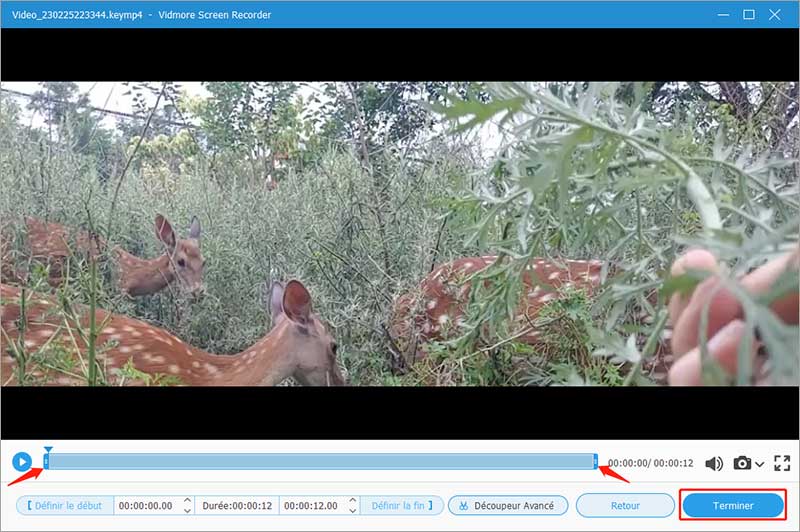
Task: Mute the audio with speaker icon
Action: [x=714, y=464]
